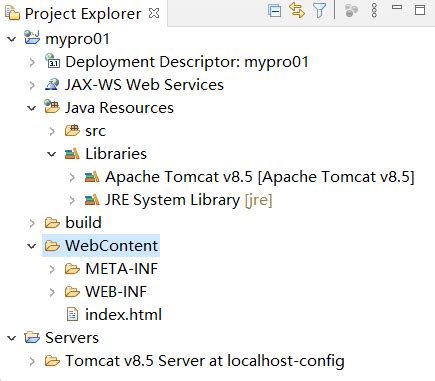Expand the build folder
The height and width of the screenshot is (381, 435).
coord(32,223)
